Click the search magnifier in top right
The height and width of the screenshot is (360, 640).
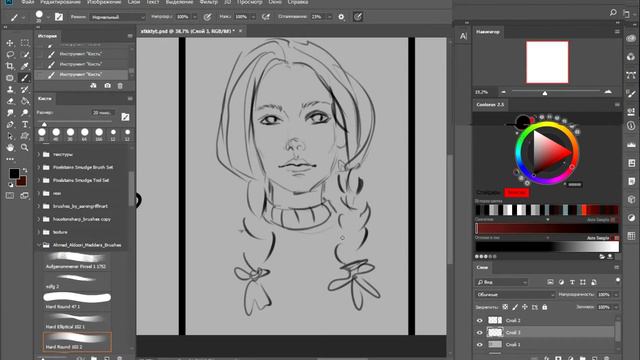[613, 13]
